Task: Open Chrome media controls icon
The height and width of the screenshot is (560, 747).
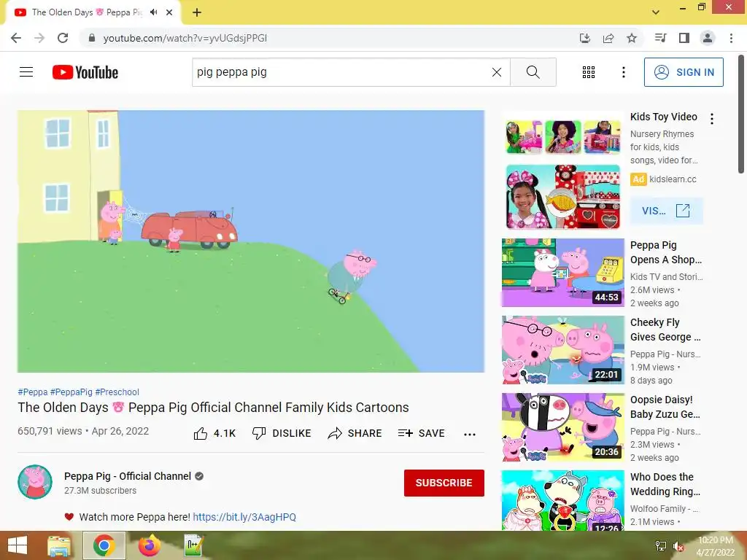Action: [660, 38]
